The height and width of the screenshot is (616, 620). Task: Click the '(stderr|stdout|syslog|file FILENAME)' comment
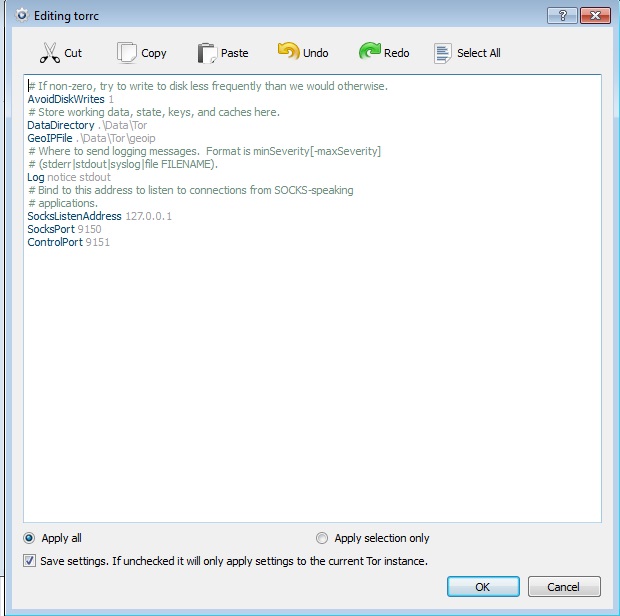tap(123, 164)
